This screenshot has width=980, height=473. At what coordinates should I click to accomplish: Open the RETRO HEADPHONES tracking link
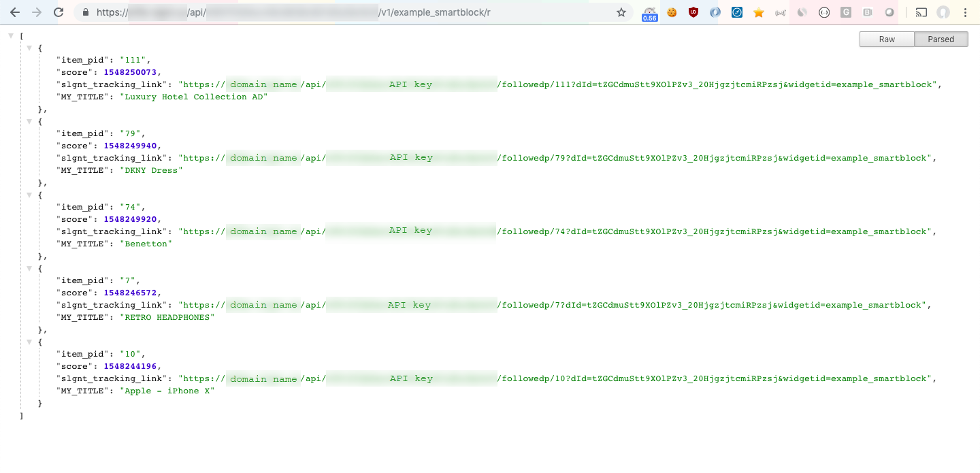coord(558,305)
